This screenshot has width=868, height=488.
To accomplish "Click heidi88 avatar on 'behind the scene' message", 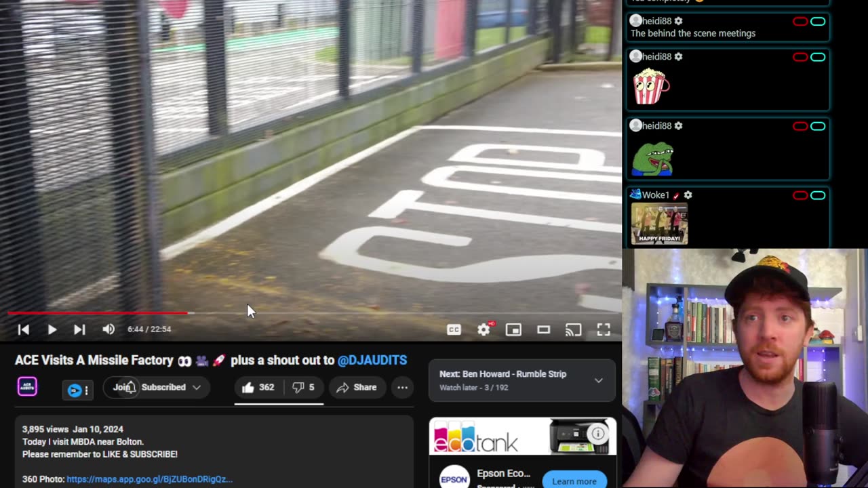I will [635, 21].
